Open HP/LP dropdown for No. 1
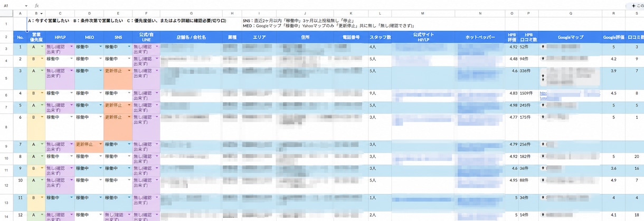This screenshot has height=221, width=644. (x=71, y=47)
